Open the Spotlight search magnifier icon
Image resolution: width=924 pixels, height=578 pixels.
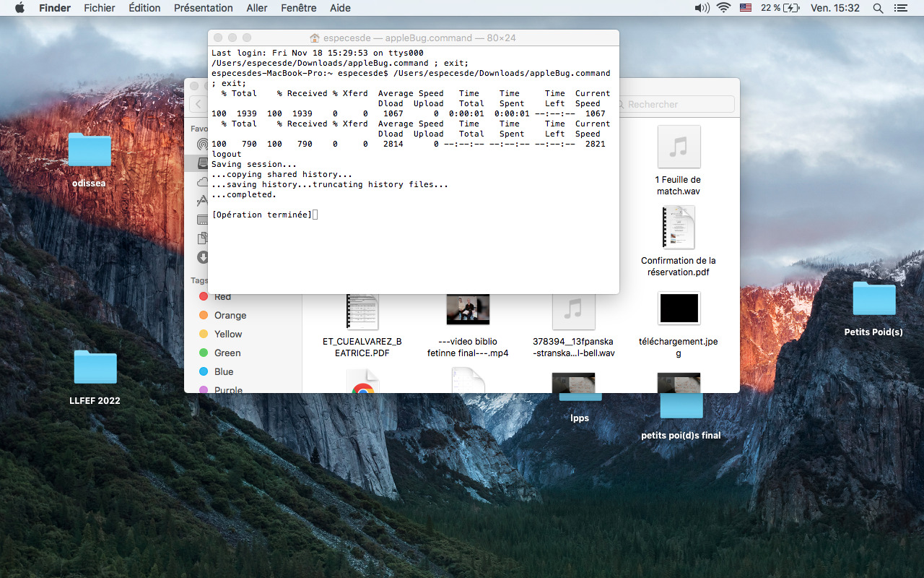tap(878, 8)
